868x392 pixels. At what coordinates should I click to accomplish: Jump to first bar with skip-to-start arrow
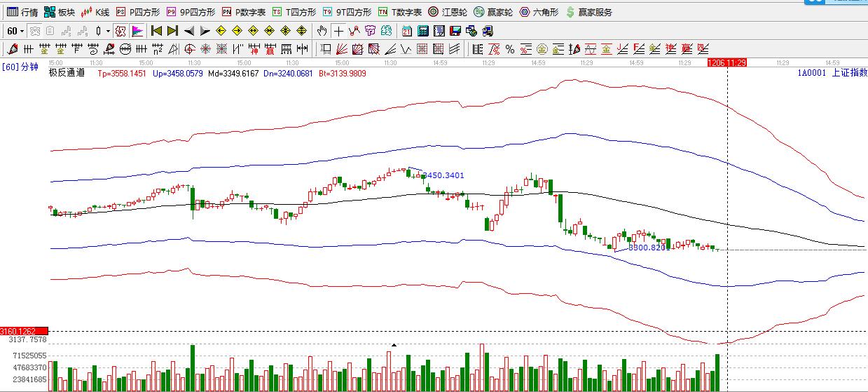click(156, 31)
